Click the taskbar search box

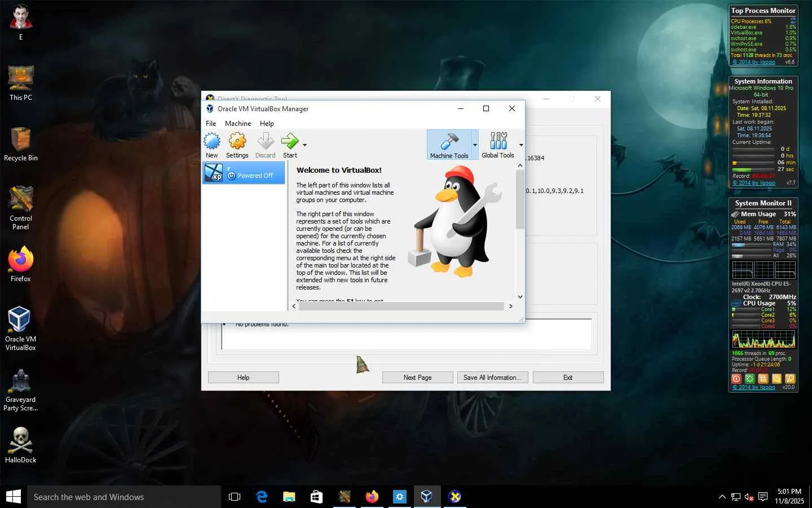tap(124, 497)
